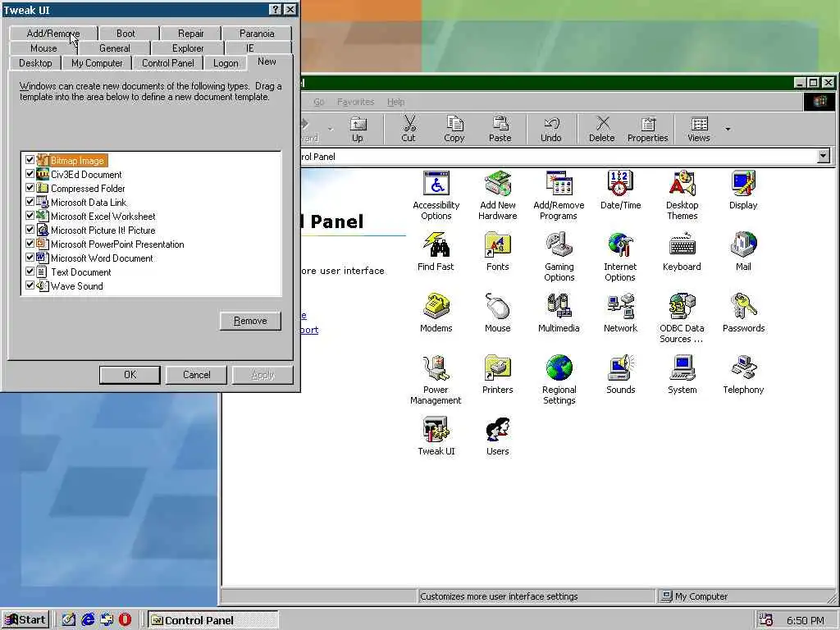Uncheck the Compressed Folder checkbox
The width and height of the screenshot is (840, 630).
pos(30,188)
